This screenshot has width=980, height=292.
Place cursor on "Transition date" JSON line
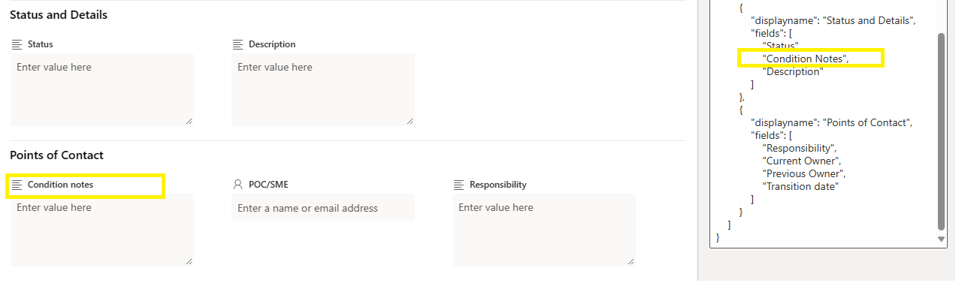[x=800, y=186]
